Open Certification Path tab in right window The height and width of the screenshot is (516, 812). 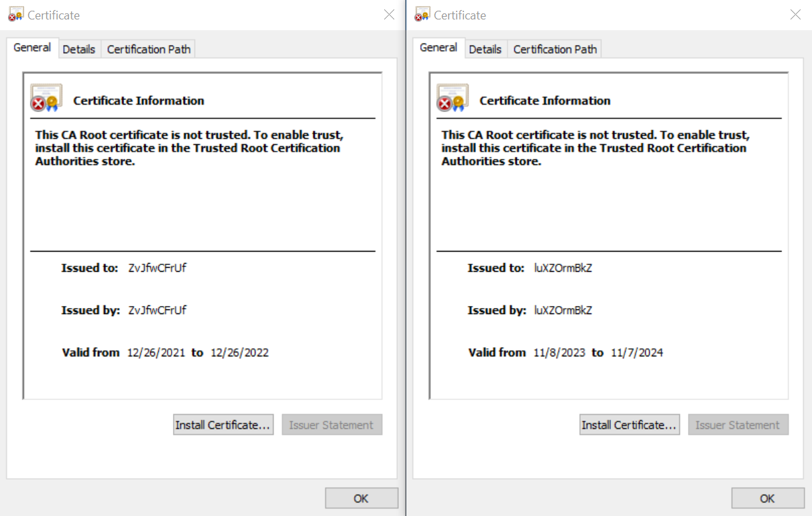555,49
